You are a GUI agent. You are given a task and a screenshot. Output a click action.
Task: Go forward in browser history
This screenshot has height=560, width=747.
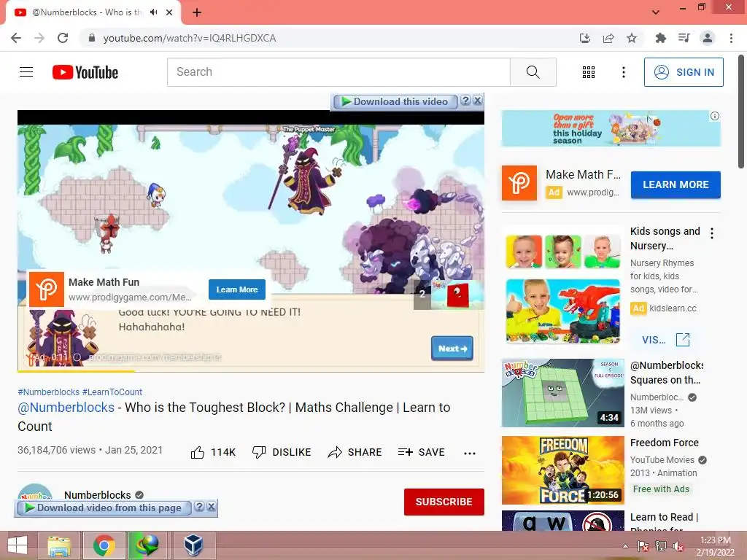coord(39,38)
